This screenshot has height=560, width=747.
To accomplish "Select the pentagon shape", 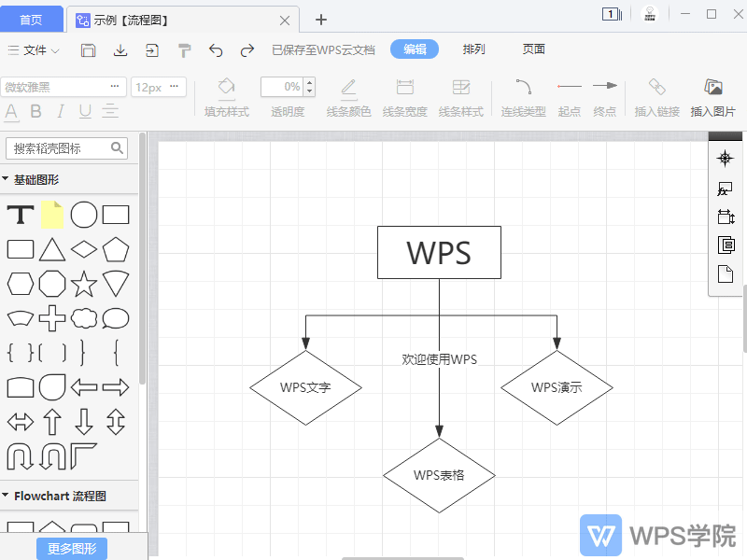I will [x=116, y=249].
